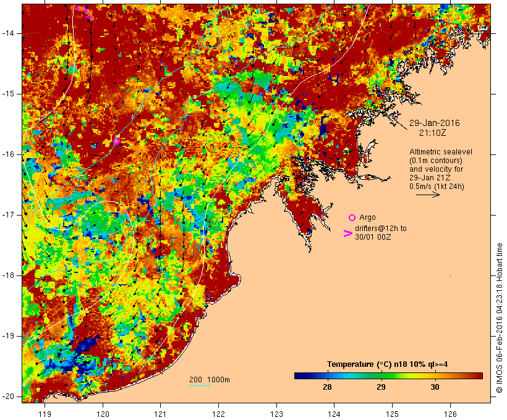Click the '(0.1m contours)' text
507x420 pixels.
tap(436, 161)
